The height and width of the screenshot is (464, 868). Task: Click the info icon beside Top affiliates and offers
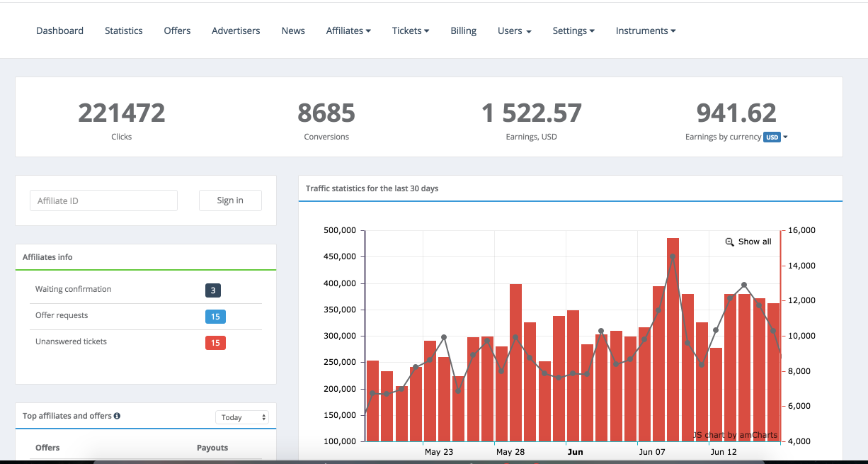[117, 416]
